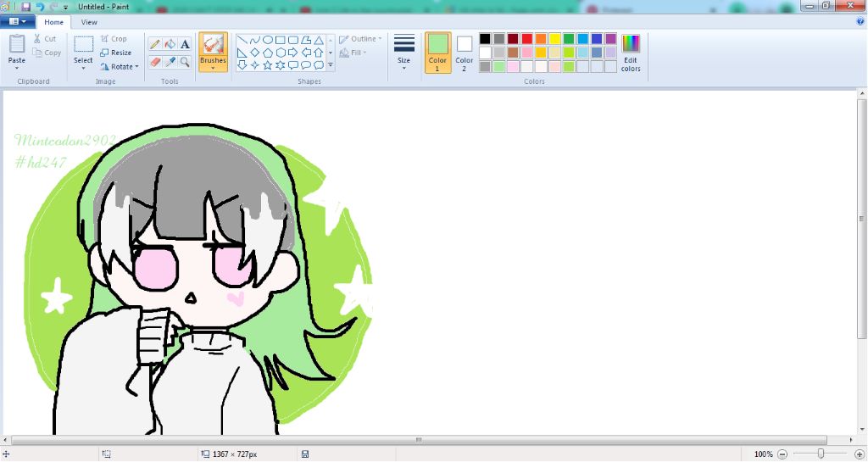Pick the red color swatch
The image size is (868, 462).
(527, 39)
